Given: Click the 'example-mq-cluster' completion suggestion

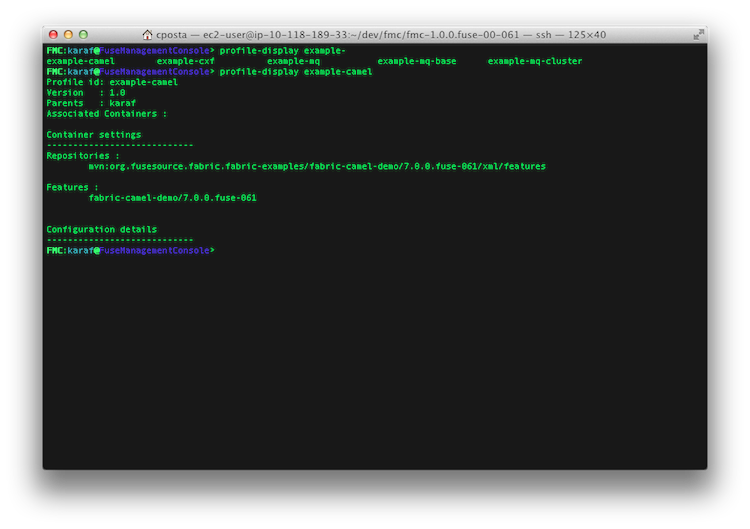Looking at the screenshot, I should [x=535, y=61].
